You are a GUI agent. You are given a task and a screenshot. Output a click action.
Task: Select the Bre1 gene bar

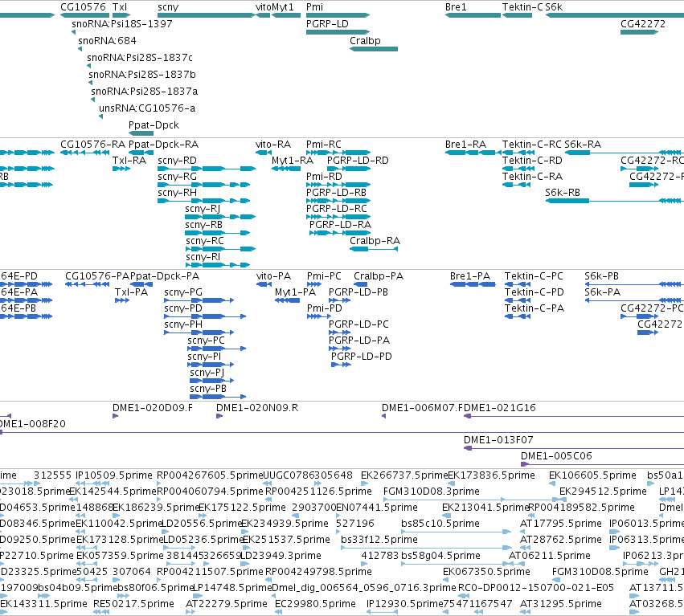[x=473, y=15]
